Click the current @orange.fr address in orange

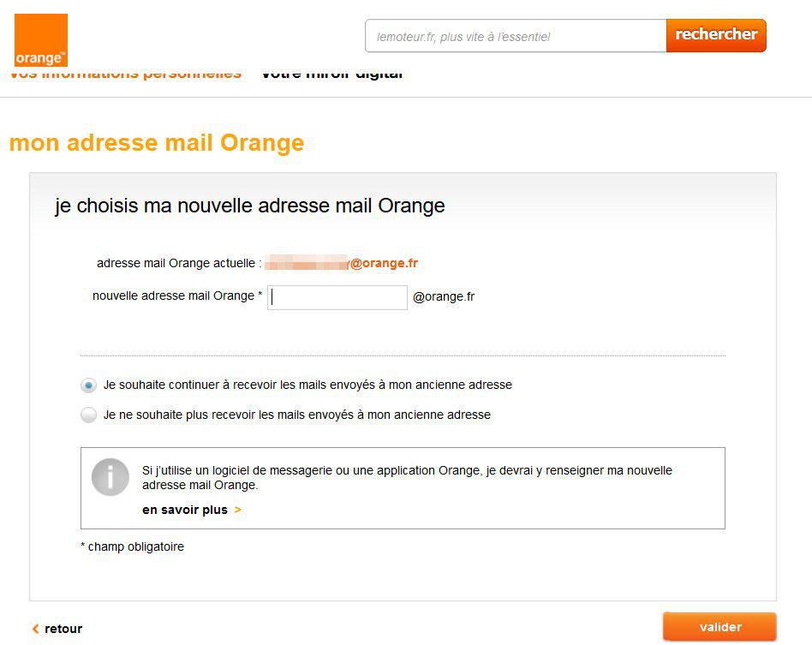pyautogui.click(x=384, y=263)
